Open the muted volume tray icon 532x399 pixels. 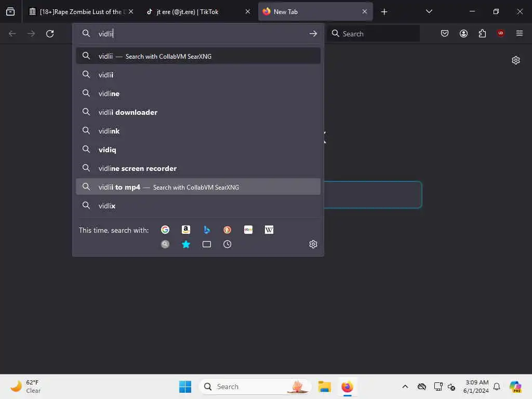451,387
